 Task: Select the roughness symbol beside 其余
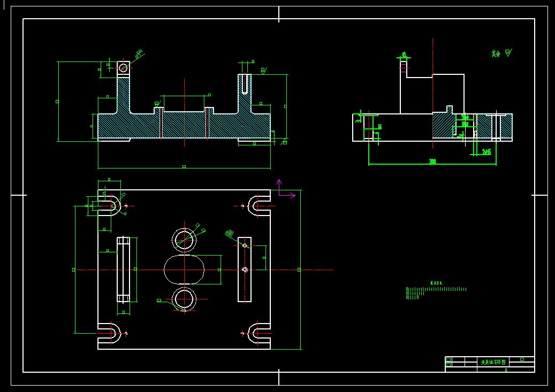tap(508, 53)
